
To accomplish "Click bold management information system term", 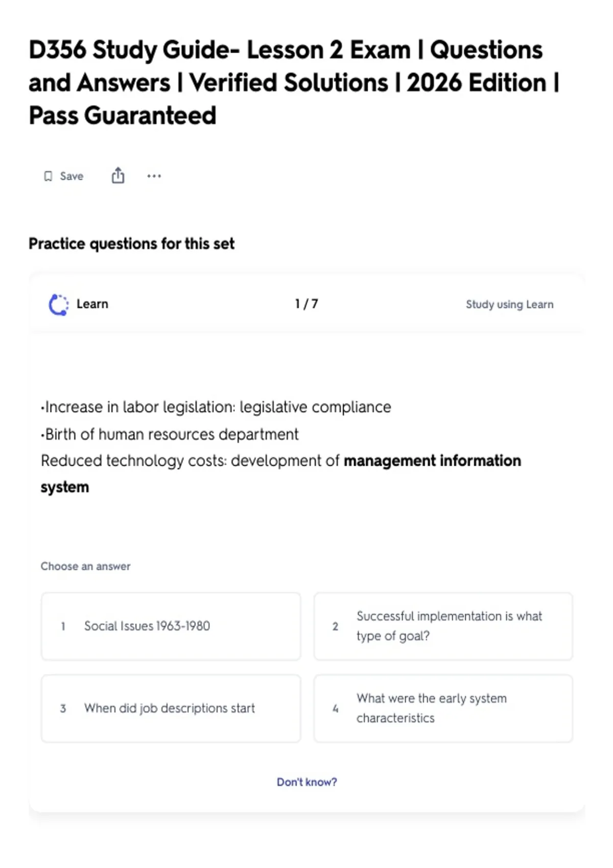I will coord(281,474).
